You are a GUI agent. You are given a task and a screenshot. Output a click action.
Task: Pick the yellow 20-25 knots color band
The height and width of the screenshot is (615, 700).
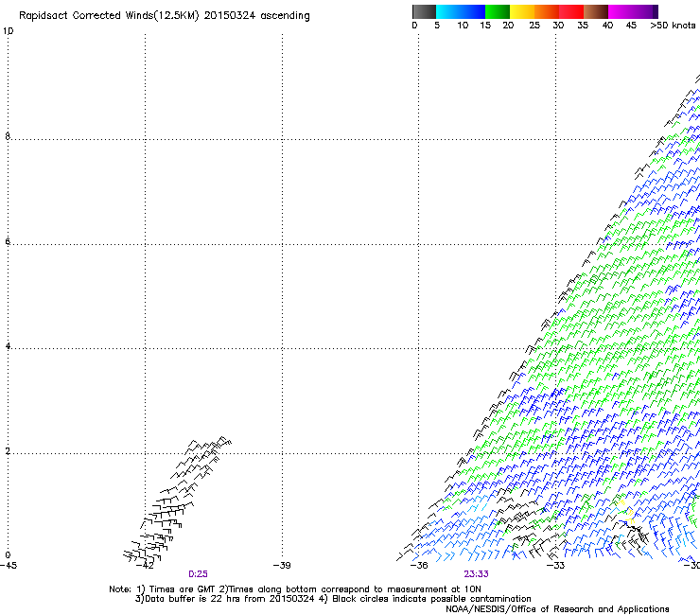[522, 11]
